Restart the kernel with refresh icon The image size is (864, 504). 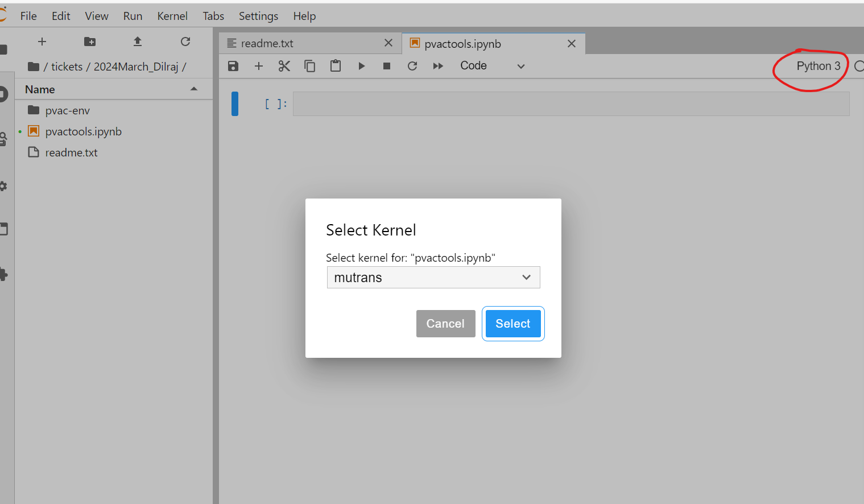[x=412, y=66]
